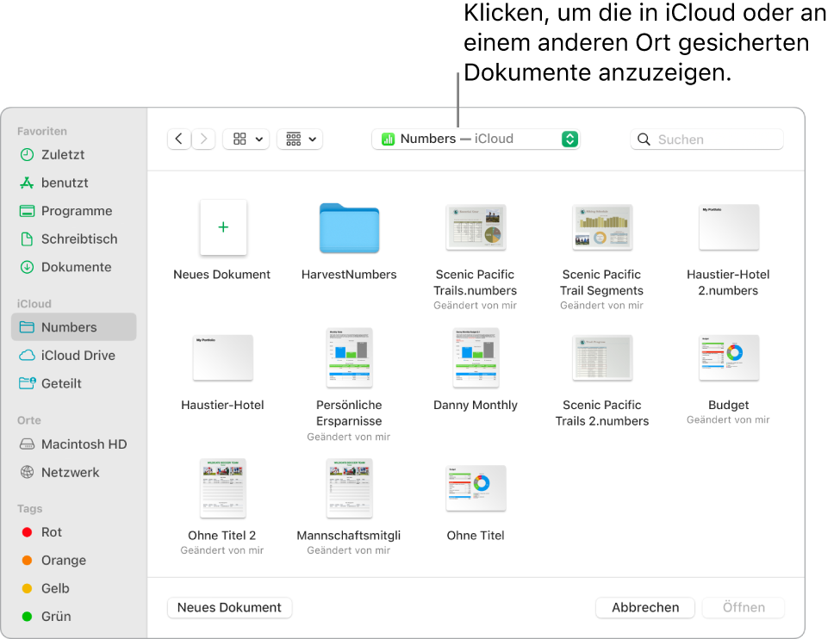Go back with the left chevron button
This screenshot has height=639, width=840.
pyautogui.click(x=179, y=140)
